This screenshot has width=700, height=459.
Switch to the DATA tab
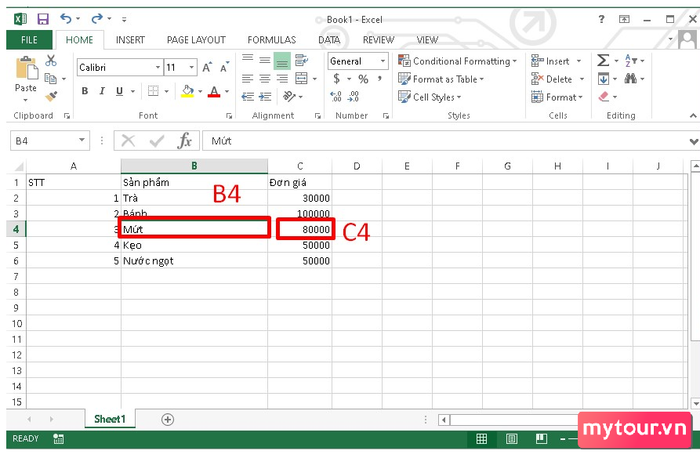[x=329, y=40]
